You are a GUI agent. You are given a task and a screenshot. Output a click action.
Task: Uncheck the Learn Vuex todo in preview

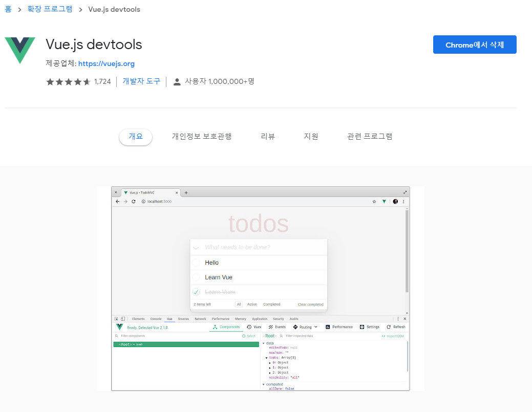click(x=196, y=292)
